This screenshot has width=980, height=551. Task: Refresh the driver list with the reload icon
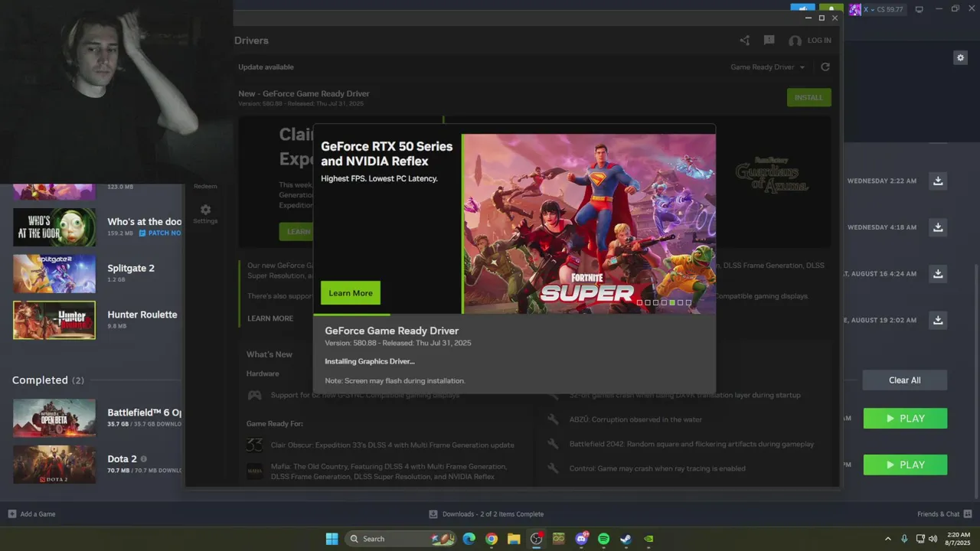pos(825,67)
